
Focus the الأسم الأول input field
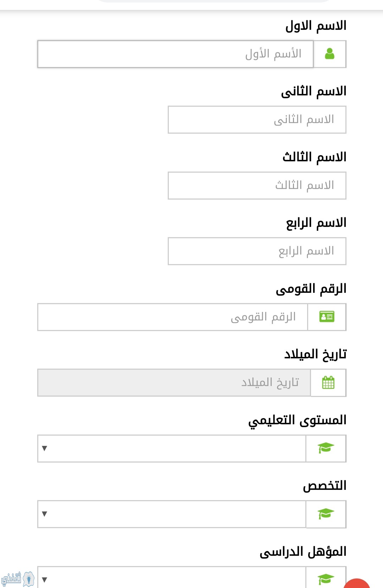(176, 54)
